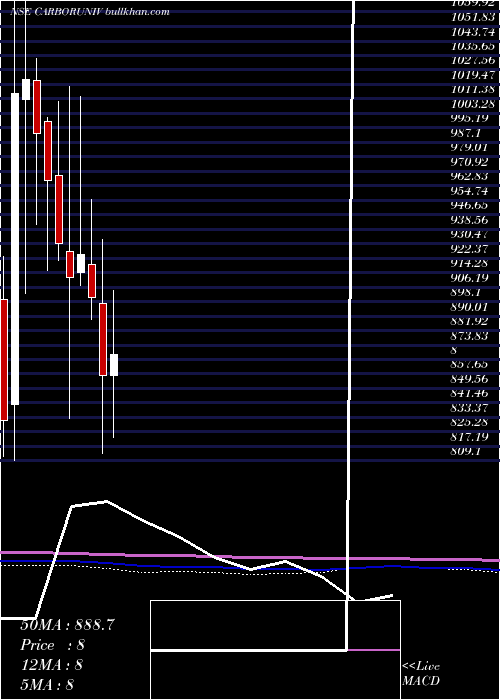Select the 914.28 price axis label
Image resolution: width=500 pixels, height=700 pixels.
click(x=470, y=263)
